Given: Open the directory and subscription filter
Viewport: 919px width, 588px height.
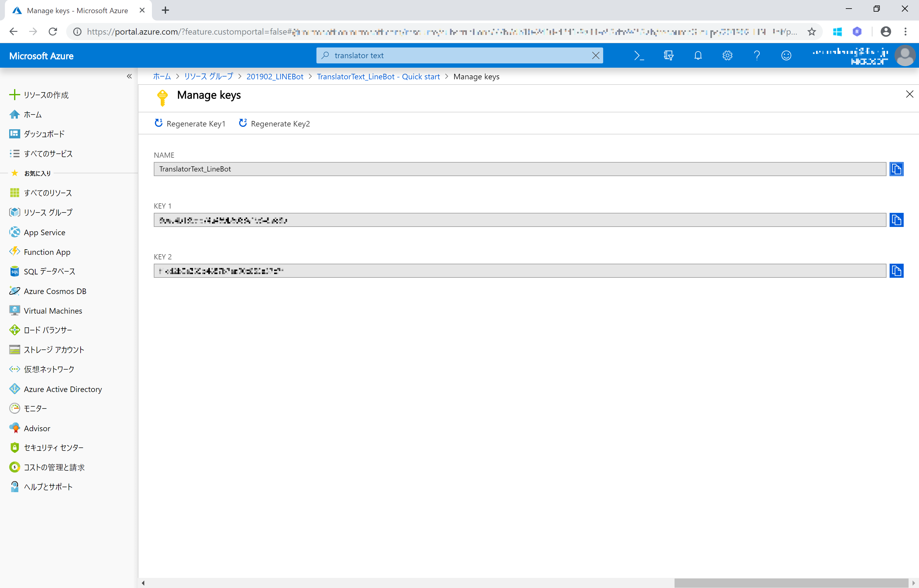Looking at the screenshot, I should (668, 56).
